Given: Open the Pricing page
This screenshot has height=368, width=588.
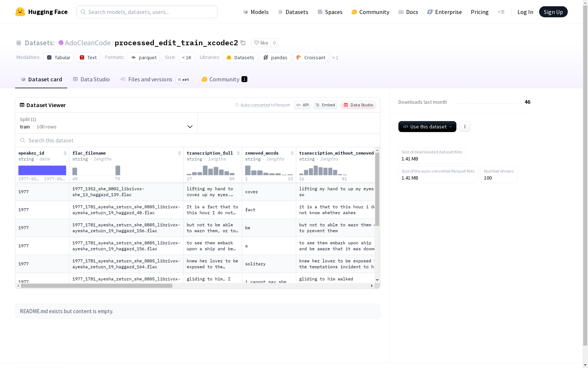Looking at the screenshot, I should click(480, 12).
